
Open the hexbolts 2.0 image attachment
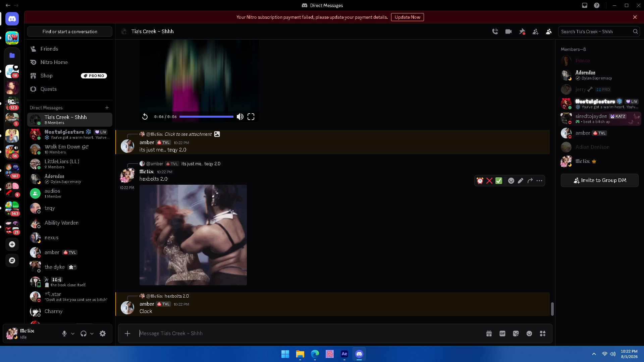click(x=193, y=235)
